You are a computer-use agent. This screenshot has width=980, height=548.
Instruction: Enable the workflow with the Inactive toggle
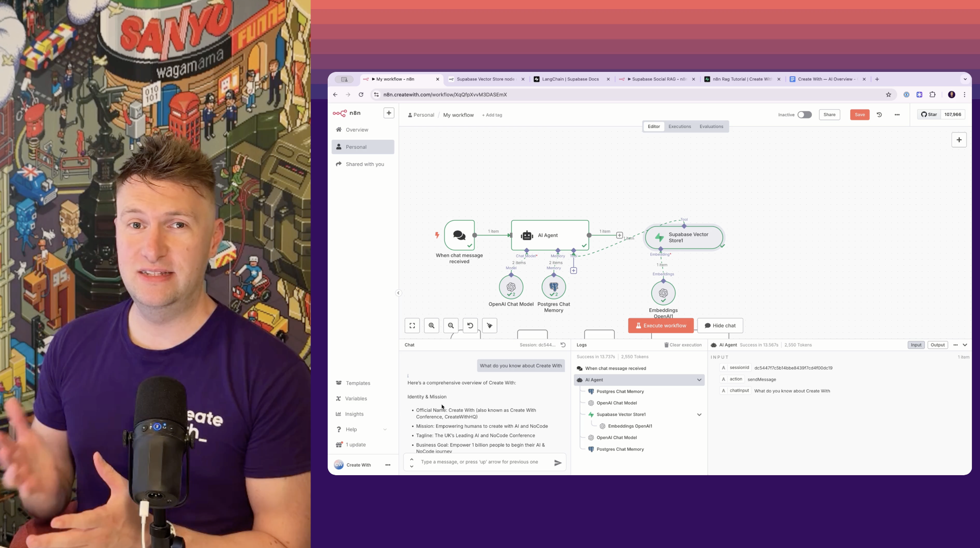click(804, 115)
